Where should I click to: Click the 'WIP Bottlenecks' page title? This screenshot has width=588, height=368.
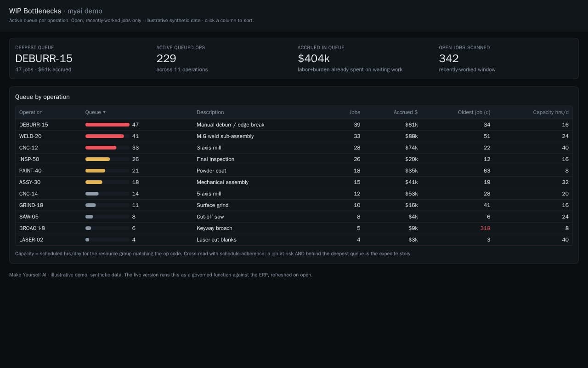(x=35, y=11)
